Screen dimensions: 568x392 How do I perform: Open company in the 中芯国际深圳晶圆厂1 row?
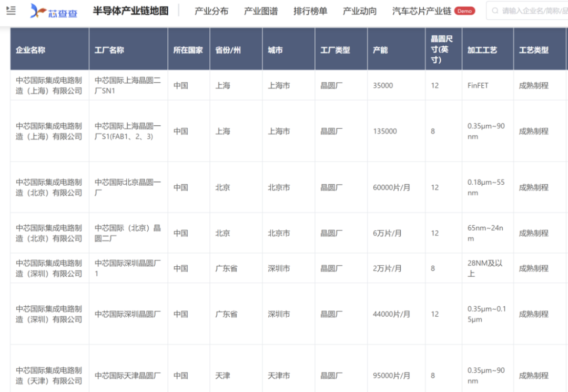pyautogui.click(x=49, y=268)
